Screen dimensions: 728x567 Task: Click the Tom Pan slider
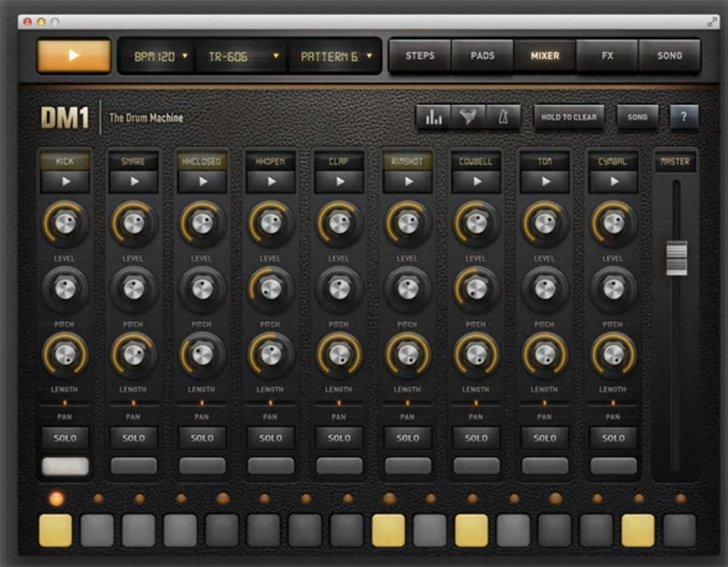pos(545,403)
